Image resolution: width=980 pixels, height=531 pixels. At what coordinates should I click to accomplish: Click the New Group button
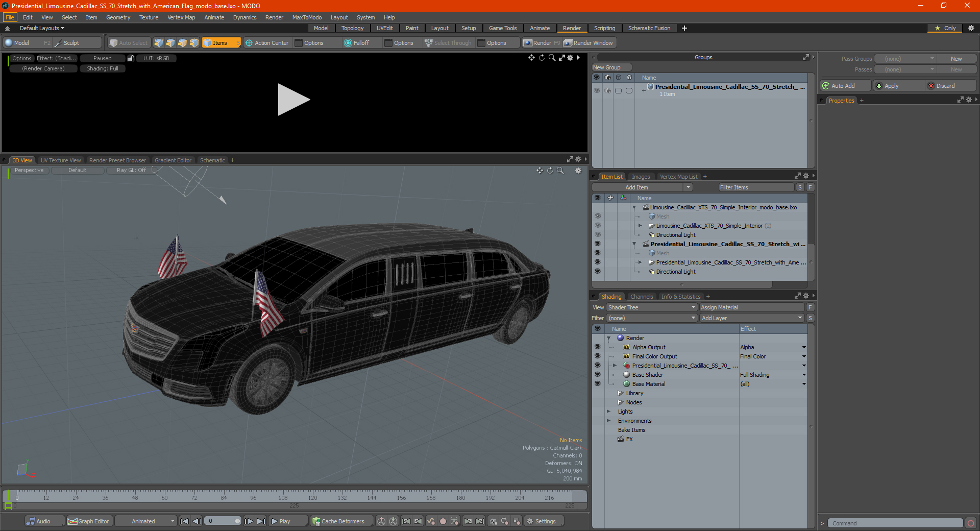point(611,67)
